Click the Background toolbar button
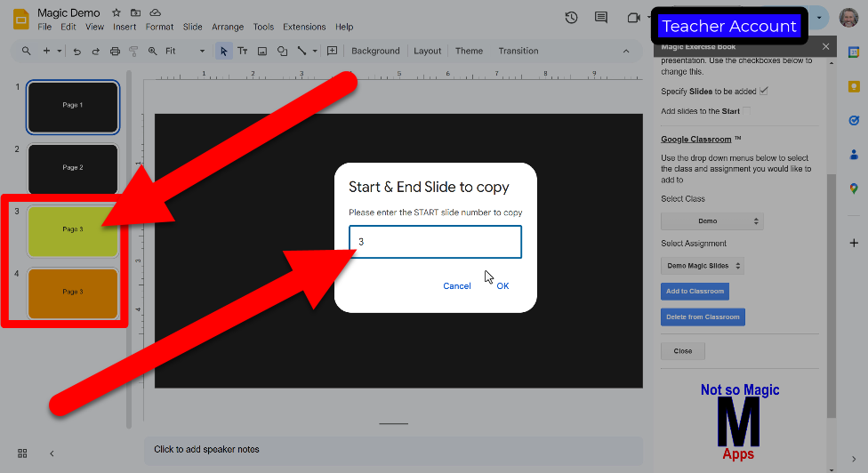 click(x=375, y=51)
